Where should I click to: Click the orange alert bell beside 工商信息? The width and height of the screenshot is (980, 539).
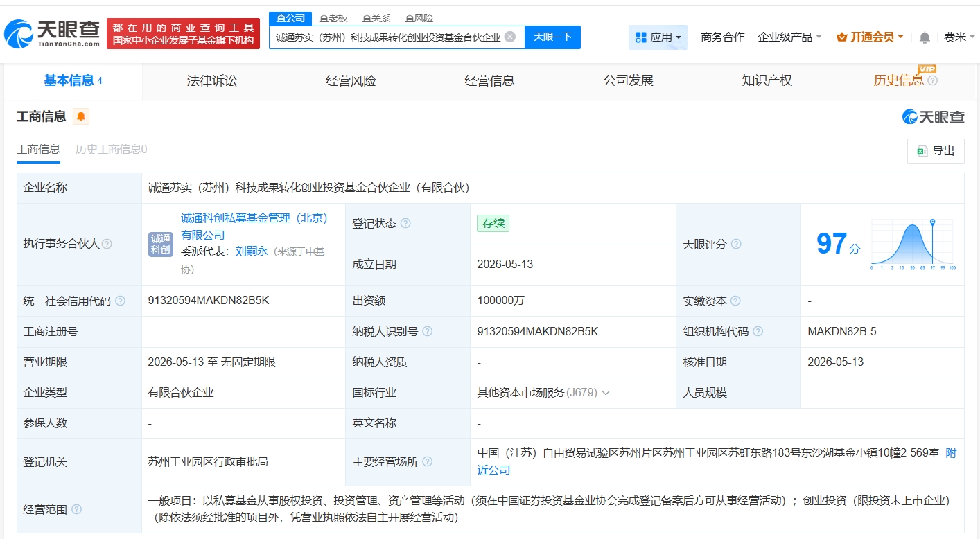[81, 116]
